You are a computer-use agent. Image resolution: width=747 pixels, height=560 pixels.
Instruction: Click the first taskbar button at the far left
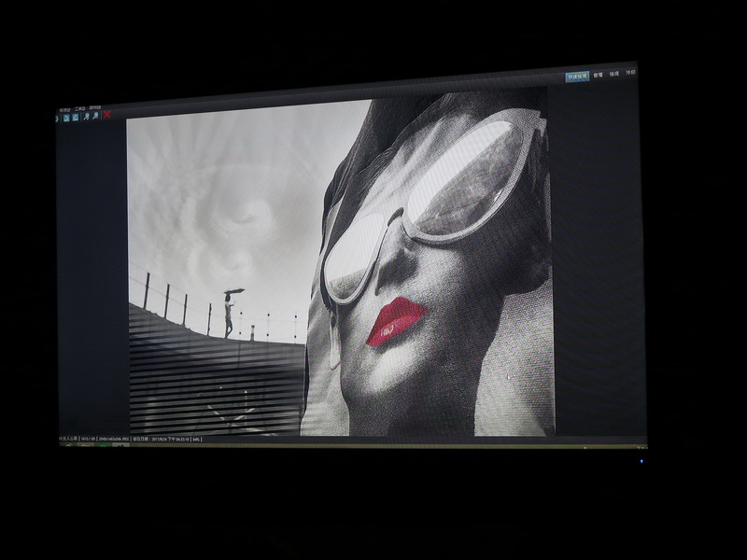[68, 445]
